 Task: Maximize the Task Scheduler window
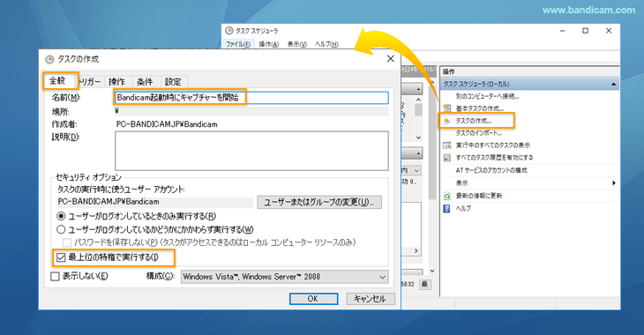[585, 31]
